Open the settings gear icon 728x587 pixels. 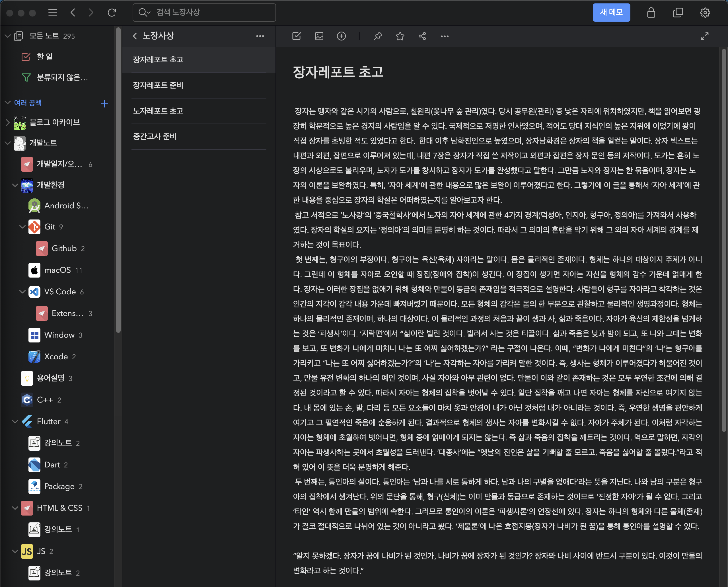coord(705,13)
